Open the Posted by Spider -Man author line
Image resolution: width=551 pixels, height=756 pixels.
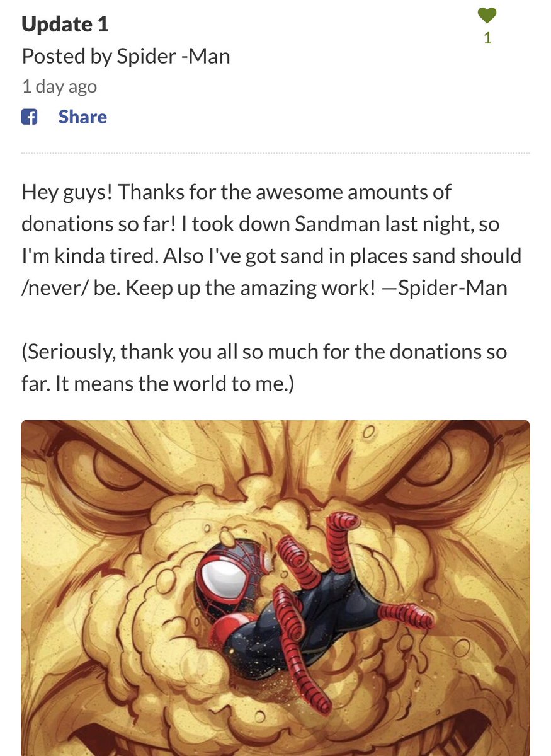(126, 57)
